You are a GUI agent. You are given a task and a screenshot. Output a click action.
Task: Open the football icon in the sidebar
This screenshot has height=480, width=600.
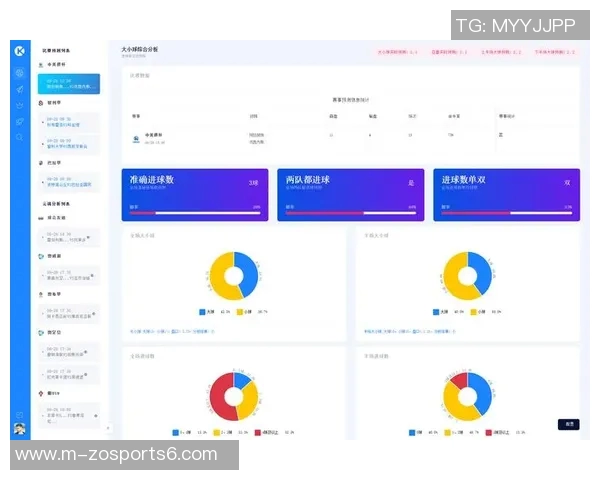pyautogui.click(x=20, y=73)
